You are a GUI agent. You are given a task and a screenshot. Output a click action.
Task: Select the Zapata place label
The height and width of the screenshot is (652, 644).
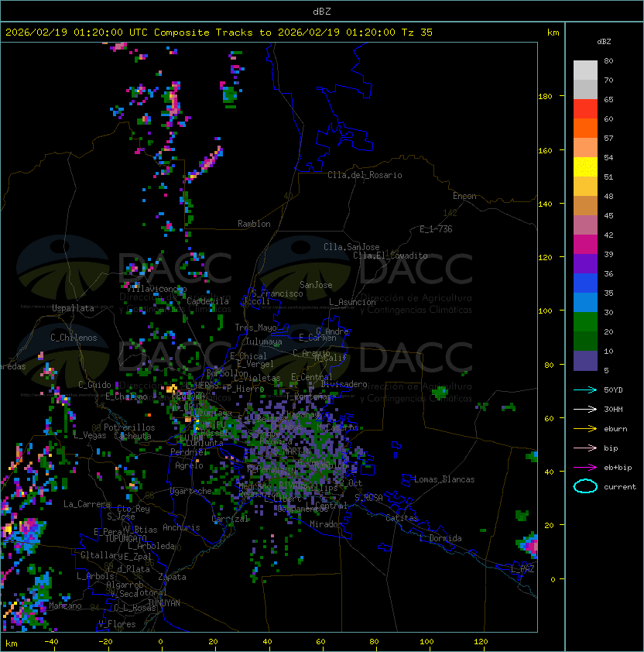(172, 577)
